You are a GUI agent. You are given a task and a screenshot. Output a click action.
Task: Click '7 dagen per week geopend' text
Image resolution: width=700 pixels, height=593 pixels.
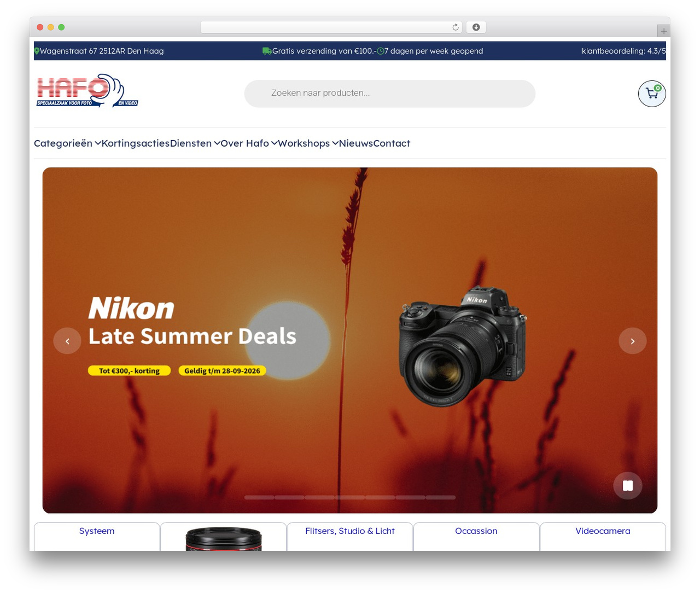tap(434, 51)
